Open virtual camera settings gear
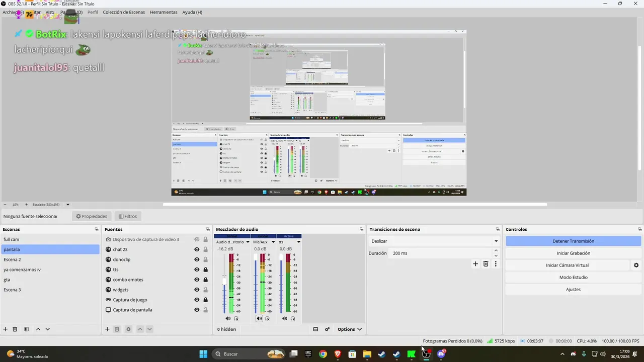Screen dimensions: 644x362 click(636, 265)
